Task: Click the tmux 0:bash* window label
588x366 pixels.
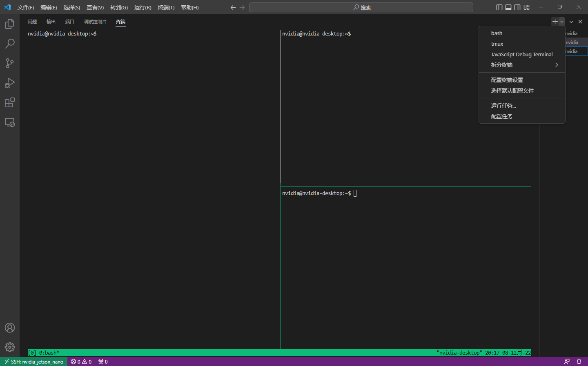Action: (x=49, y=353)
